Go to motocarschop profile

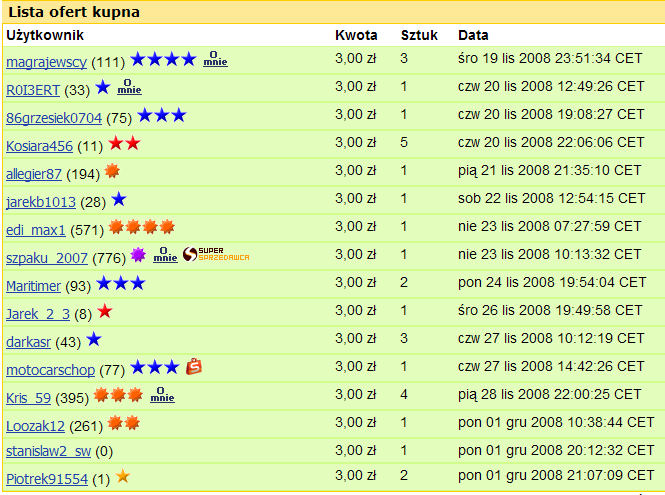click(50, 370)
